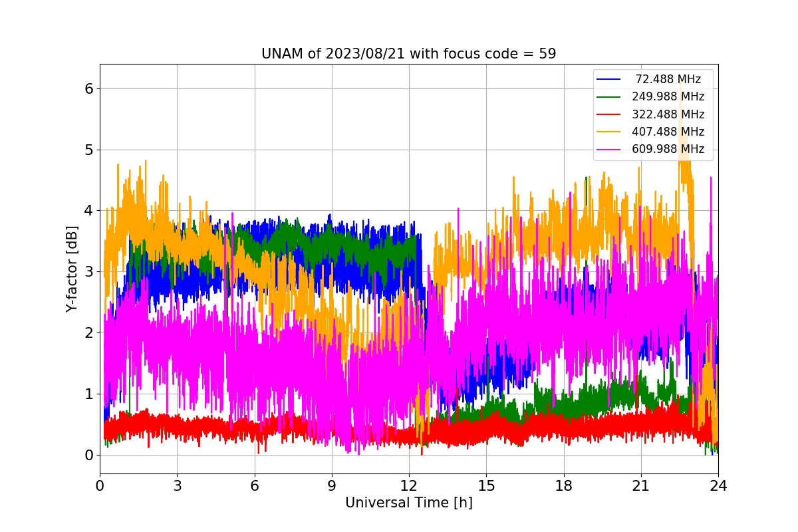Click the green legend line for 249.988 MHz
Image resolution: width=798 pixels, height=532 pixels.
click(x=608, y=97)
